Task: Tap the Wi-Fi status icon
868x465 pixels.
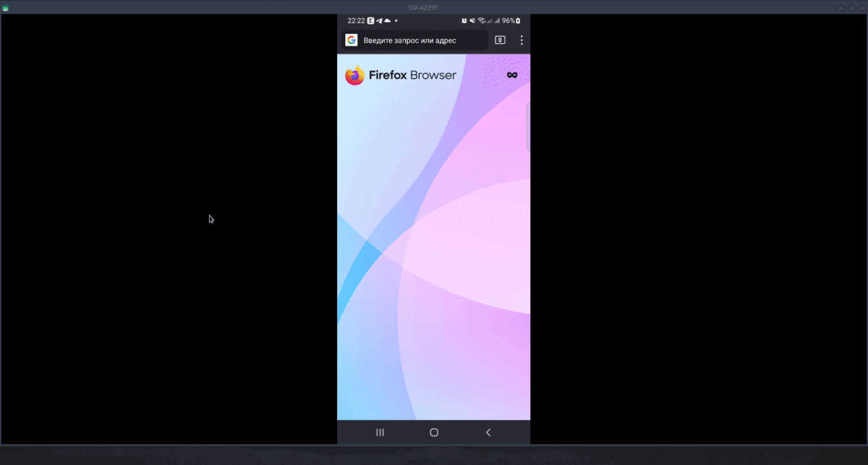Action: (481, 21)
